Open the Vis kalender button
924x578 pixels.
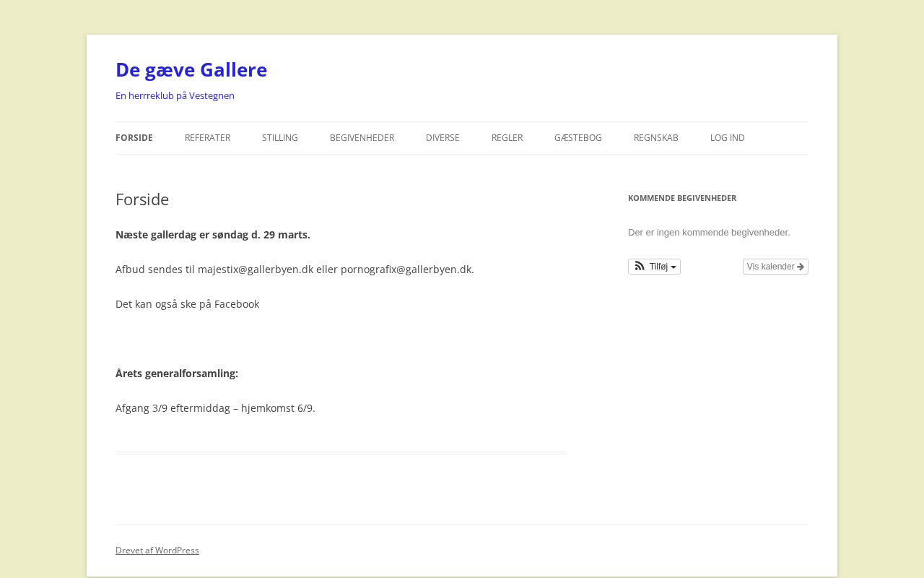pos(775,267)
